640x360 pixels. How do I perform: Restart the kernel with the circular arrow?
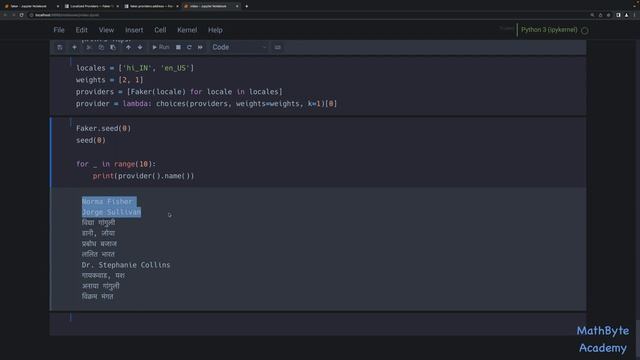pos(189,47)
